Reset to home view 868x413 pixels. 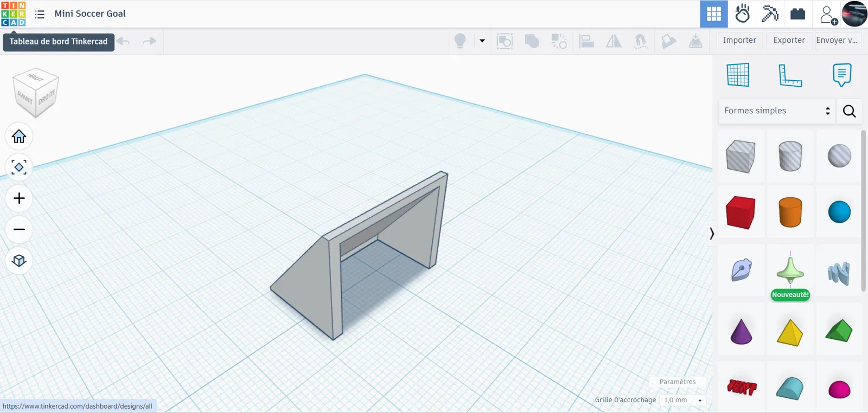(19, 137)
